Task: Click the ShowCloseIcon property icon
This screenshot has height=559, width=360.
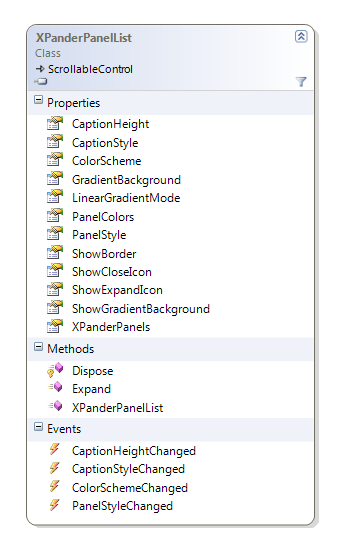Action: 55,271
